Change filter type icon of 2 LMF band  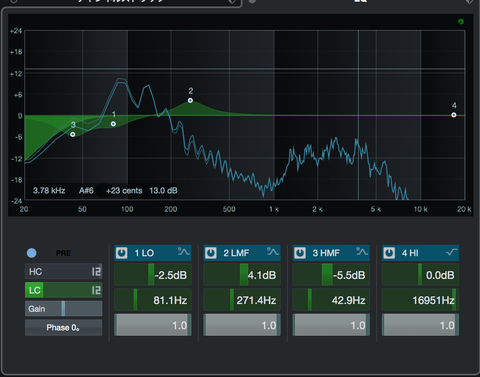coord(273,252)
